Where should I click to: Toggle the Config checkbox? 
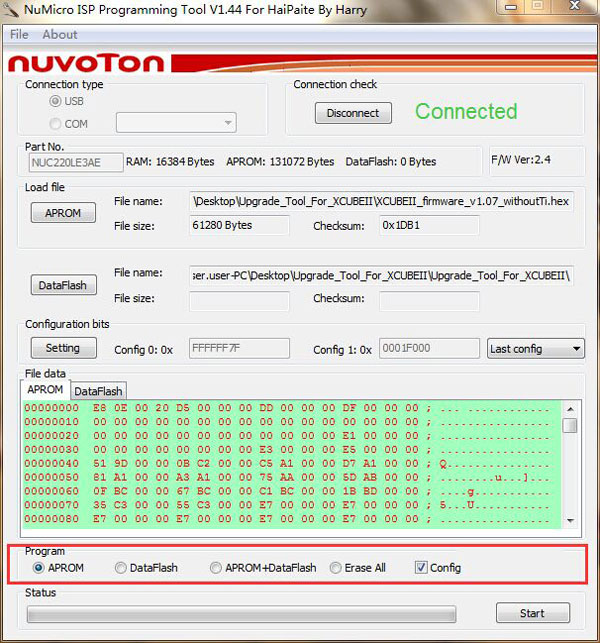(x=421, y=568)
